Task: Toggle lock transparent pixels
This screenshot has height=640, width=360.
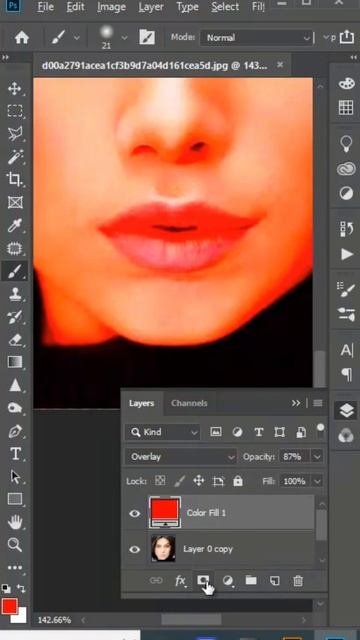Action: pyautogui.click(x=160, y=481)
